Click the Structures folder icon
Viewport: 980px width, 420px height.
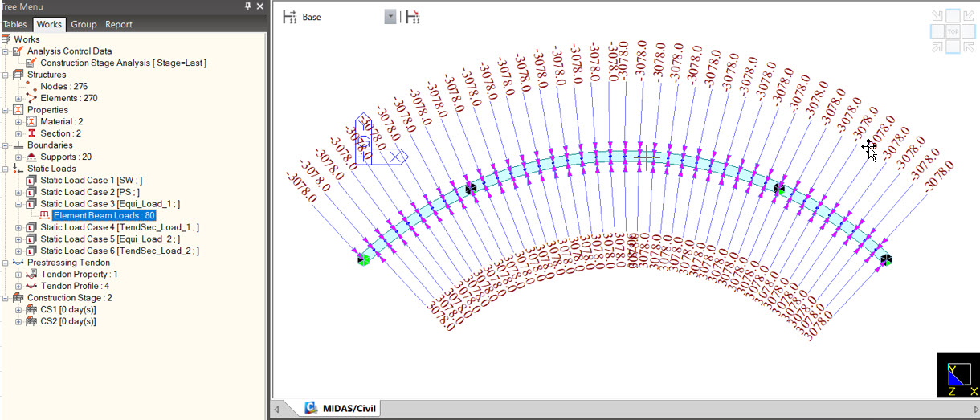(x=18, y=75)
